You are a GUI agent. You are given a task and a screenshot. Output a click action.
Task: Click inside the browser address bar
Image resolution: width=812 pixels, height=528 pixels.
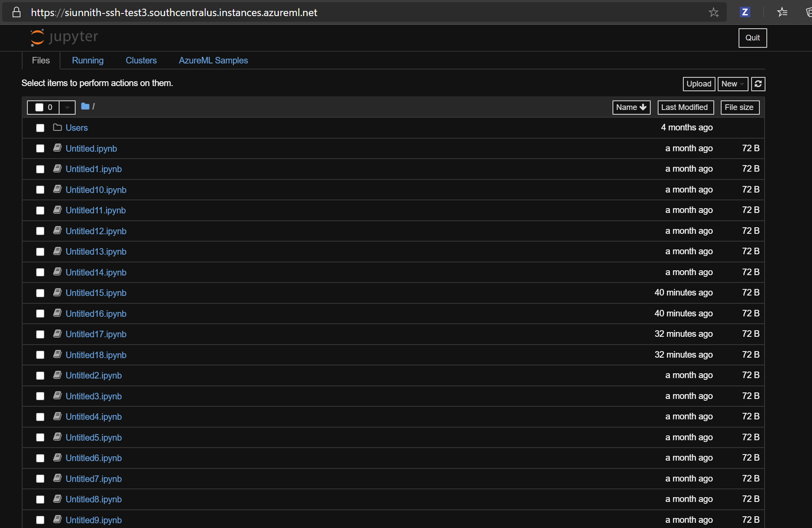[x=348, y=12]
